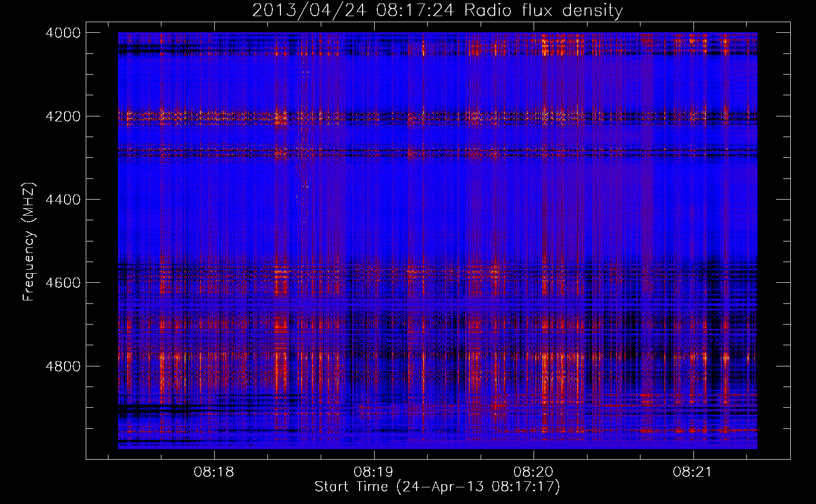Click the 4000 frequency axis label
Screen dimensions: 816x504
click(63, 33)
